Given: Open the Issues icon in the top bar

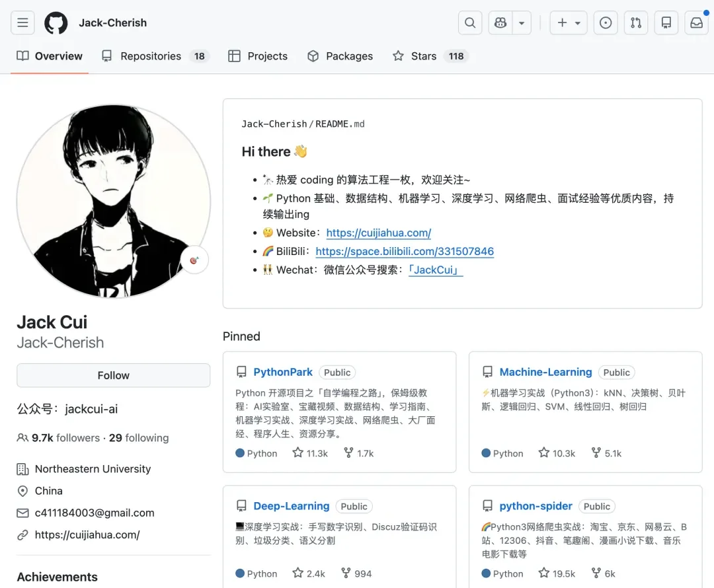Looking at the screenshot, I should (606, 22).
